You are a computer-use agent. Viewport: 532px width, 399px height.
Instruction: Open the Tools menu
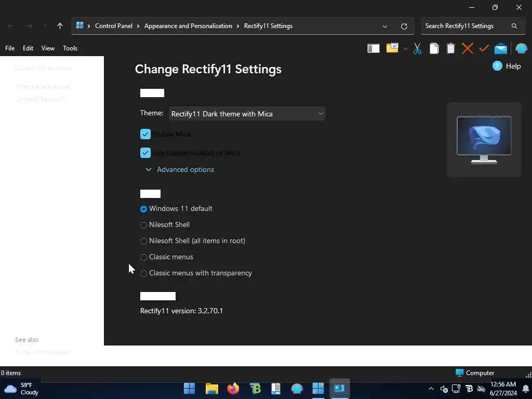pyautogui.click(x=70, y=48)
